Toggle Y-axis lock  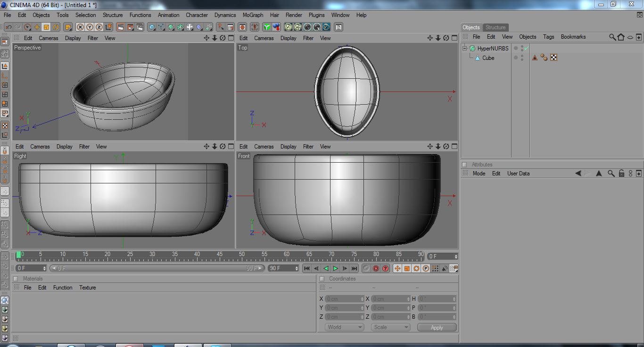(x=90, y=27)
